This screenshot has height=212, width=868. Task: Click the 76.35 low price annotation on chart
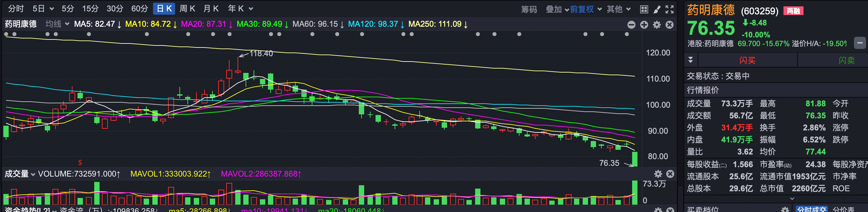(609, 163)
